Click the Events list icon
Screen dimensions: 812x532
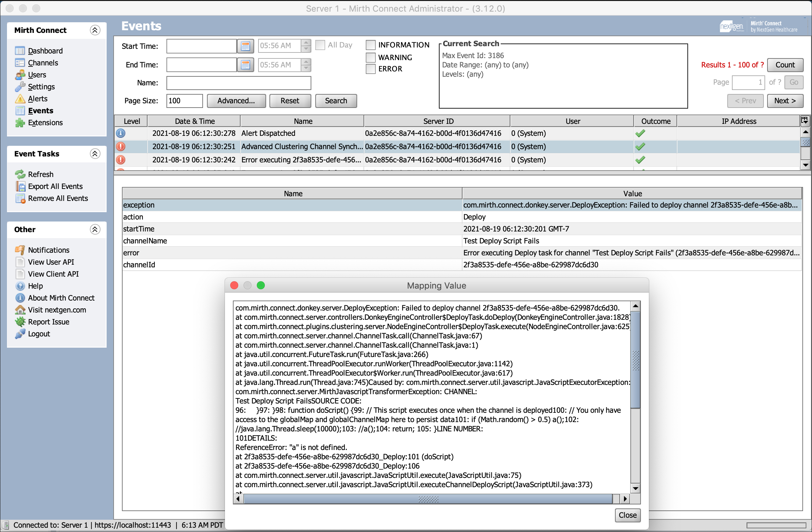(x=20, y=111)
